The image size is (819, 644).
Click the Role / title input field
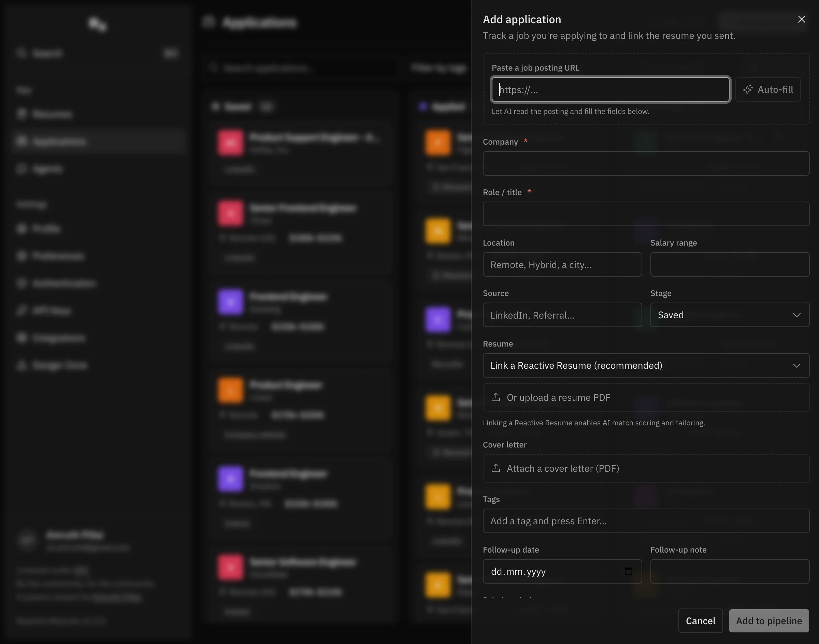646,214
